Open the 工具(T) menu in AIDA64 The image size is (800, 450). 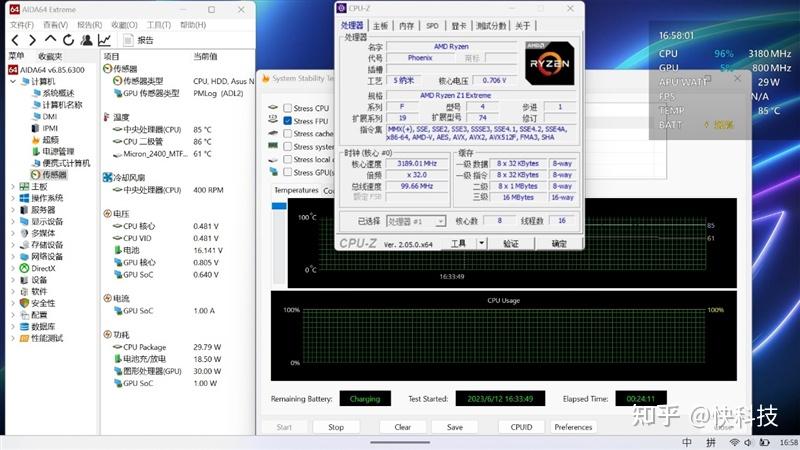click(x=159, y=25)
